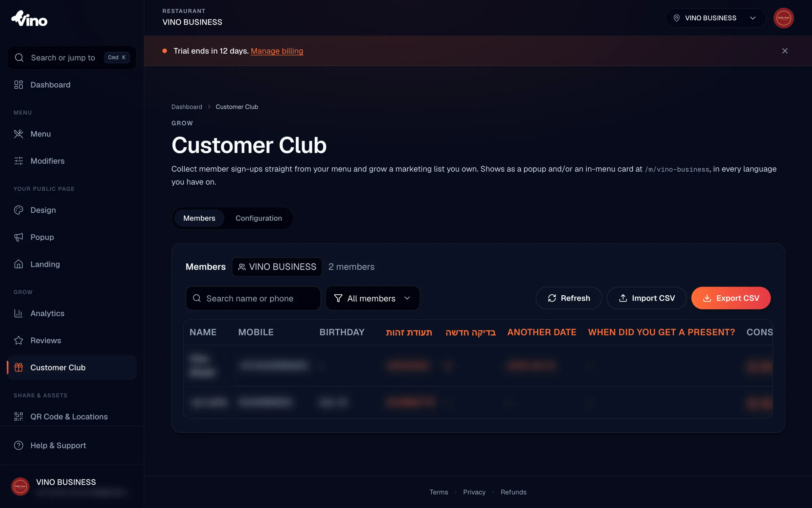The width and height of the screenshot is (812, 508).
Task: Click the QR code icon
Action: pos(19,417)
